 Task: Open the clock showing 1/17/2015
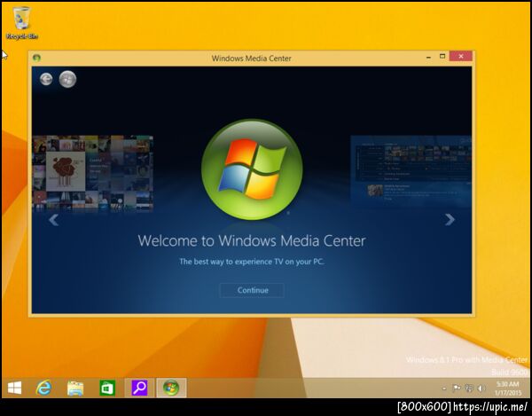tap(507, 389)
